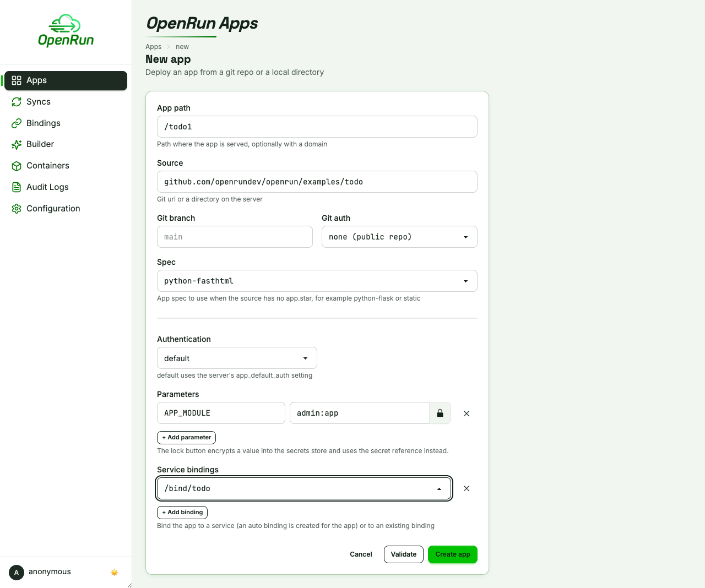Click the OpenRun logo in the sidebar
The image size is (705, 588).
[x=66, y=31]
